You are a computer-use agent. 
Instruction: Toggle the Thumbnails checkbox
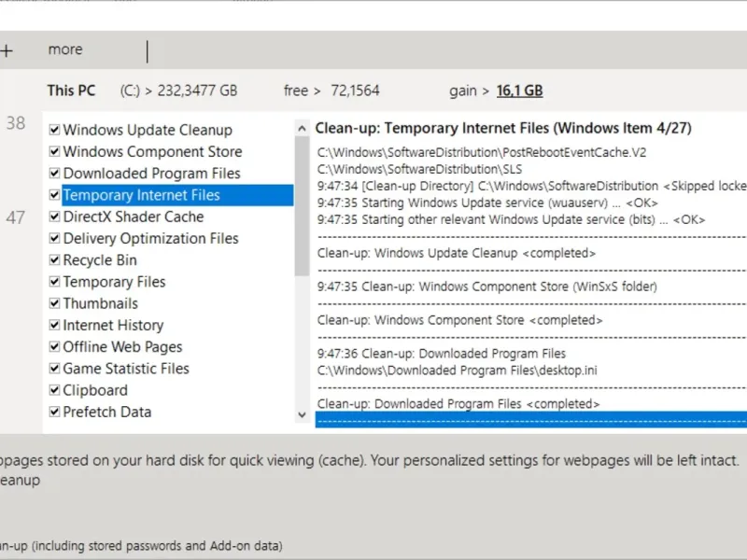(x=55, y=303)
